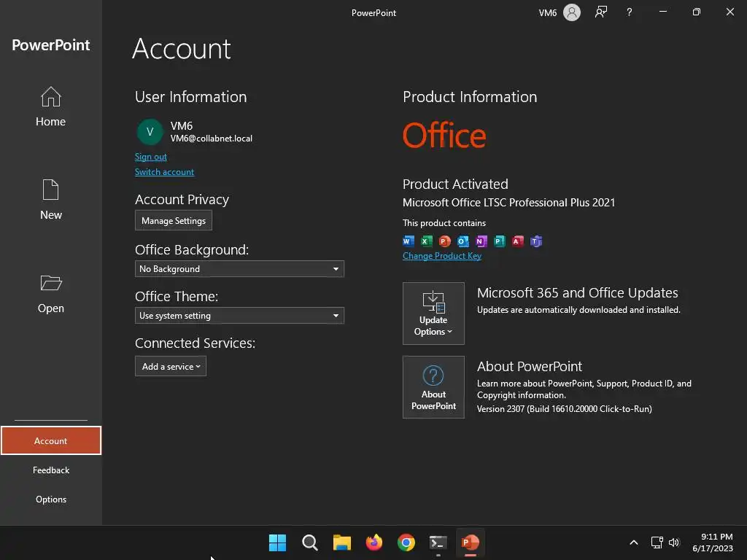The height and width of the screenshot is (560, 747).
Task: Open the Add a service dropdown
Action: click(171, 366)
